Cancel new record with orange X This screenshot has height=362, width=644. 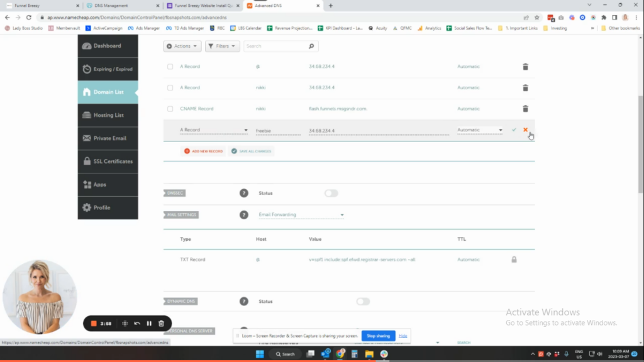click(525, 130)
